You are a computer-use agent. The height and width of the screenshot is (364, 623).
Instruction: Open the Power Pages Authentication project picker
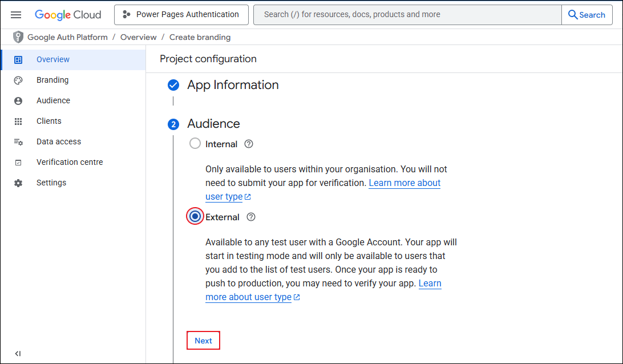click(181, 15)
